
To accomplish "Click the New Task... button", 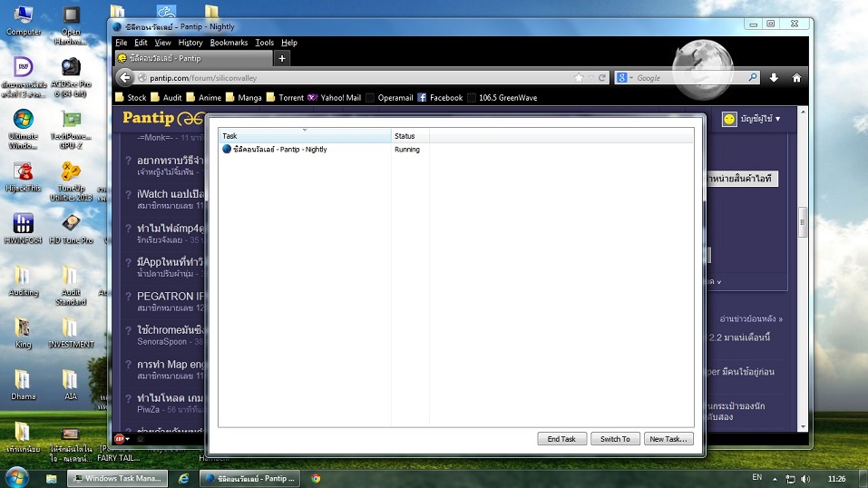I will (668, 439).
